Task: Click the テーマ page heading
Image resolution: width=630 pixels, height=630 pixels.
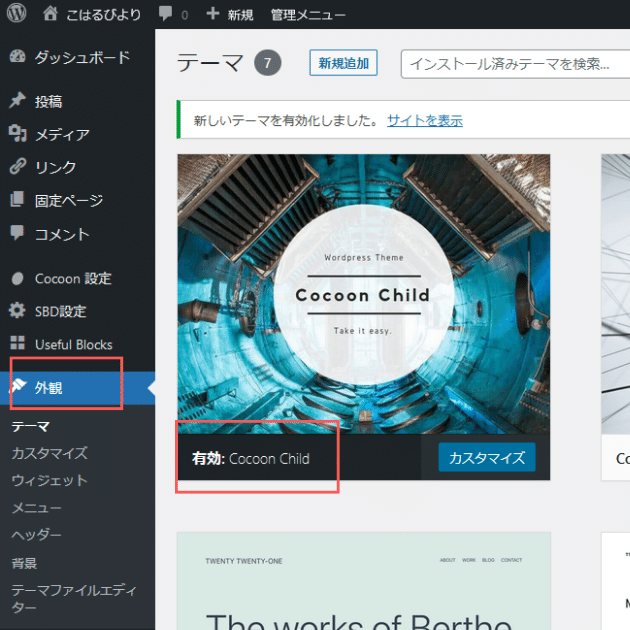Action: pos(211,63)
